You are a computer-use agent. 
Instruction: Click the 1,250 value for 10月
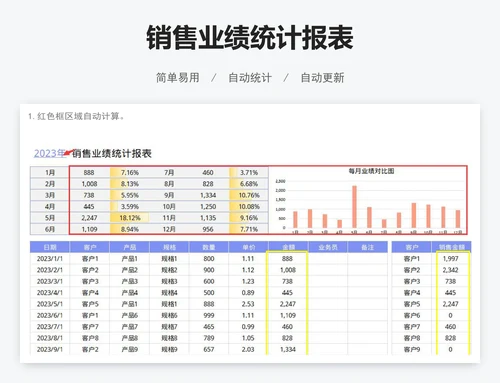pyautogui.click(x=208, y=206)
